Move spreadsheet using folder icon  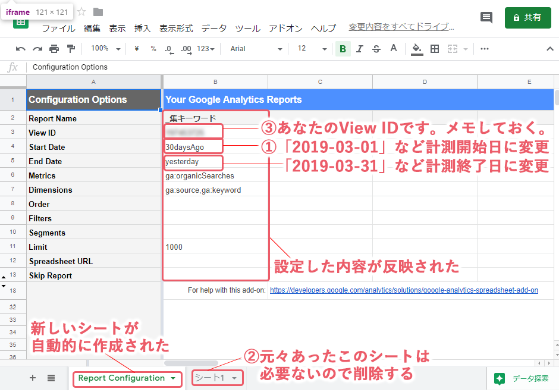click(x=98, y=12)
